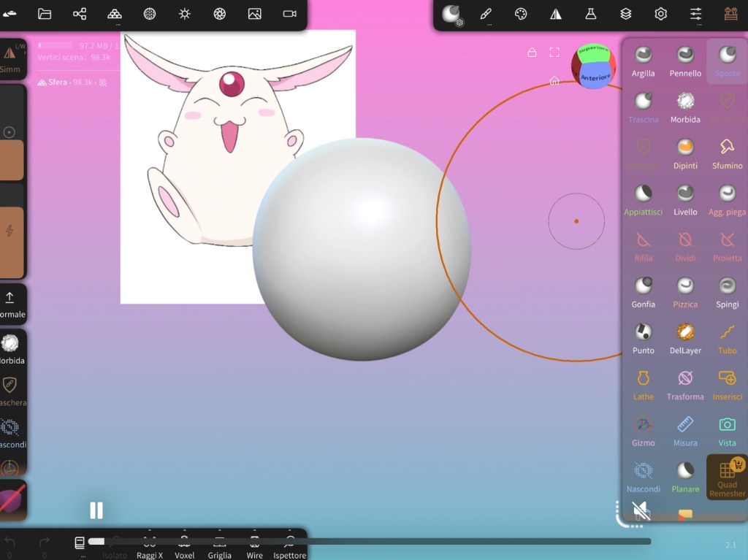
Task: Toggle Simm symmetry on the left panel
Action: [10, 58]
